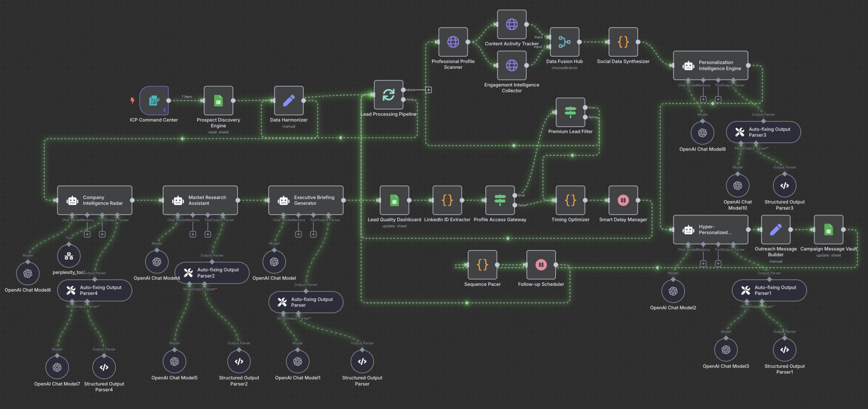Click the Lead Processing Pipeline loop node
This screenshot has height=409, width=868.
point(388,95)
